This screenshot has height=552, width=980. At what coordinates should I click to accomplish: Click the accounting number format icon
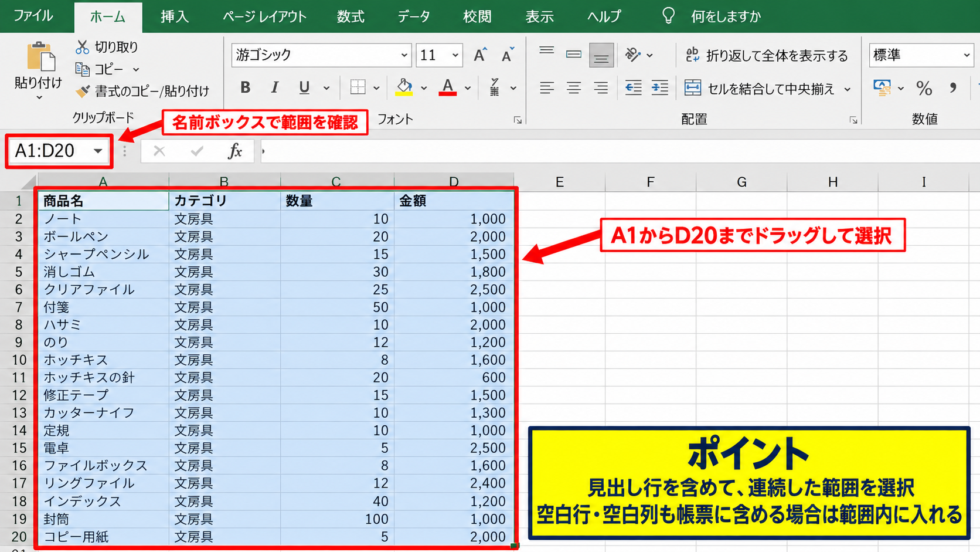tap(882, 88)
